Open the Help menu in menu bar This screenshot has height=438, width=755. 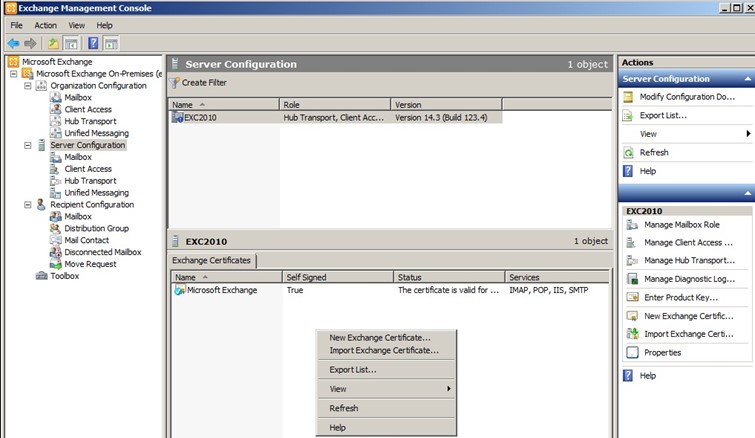[x=104, y=26]
